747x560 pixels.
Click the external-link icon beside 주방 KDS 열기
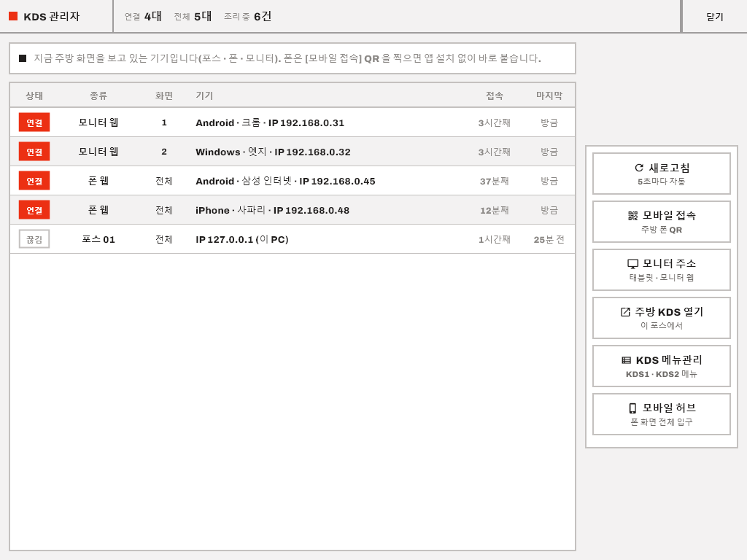click(x=625, y=312)
